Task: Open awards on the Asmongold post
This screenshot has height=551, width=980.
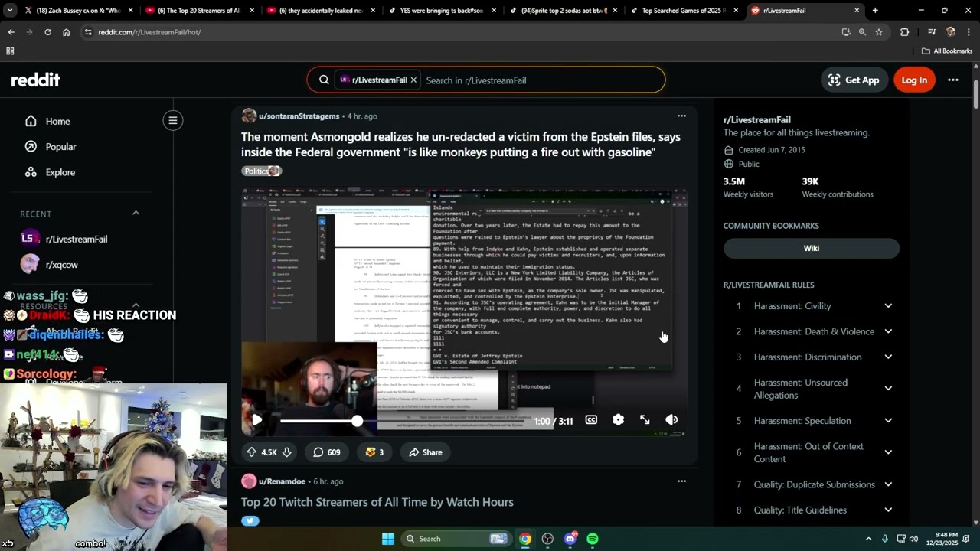Action: pyautogui.click(x=374, y=452)
